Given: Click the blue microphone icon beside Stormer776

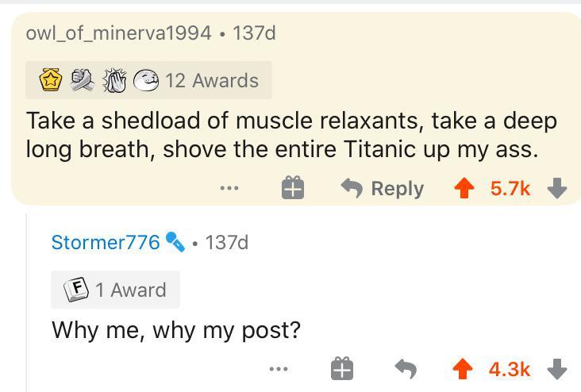Looking at the screenshot, I should coord(175,242).
